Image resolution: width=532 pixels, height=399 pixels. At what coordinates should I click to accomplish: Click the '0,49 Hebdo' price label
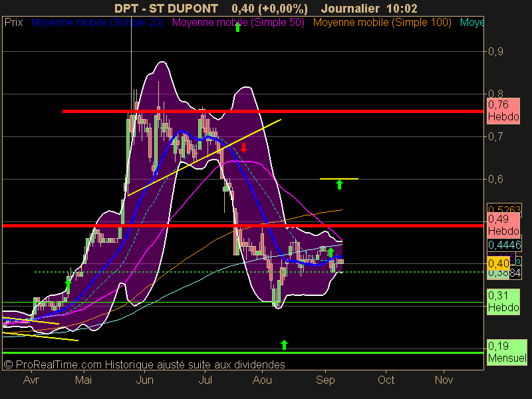(503, 225)
